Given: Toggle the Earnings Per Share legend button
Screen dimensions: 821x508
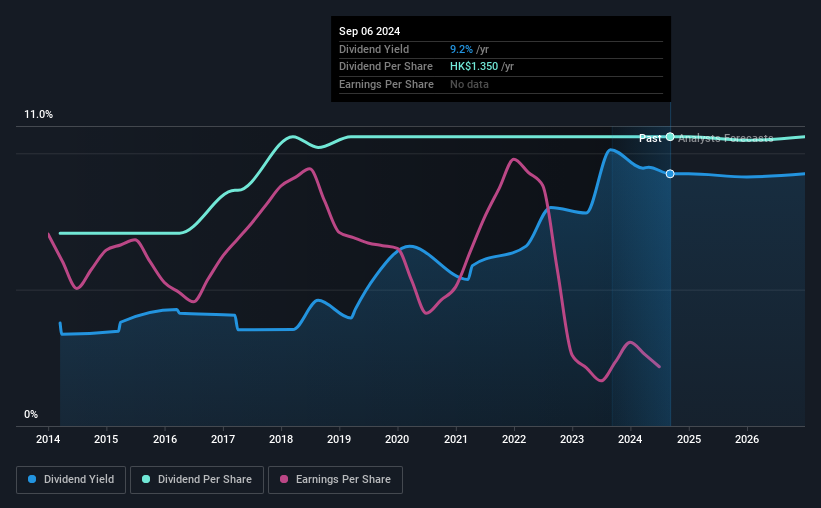Looking at the screenshot, I should coord(335,480).
